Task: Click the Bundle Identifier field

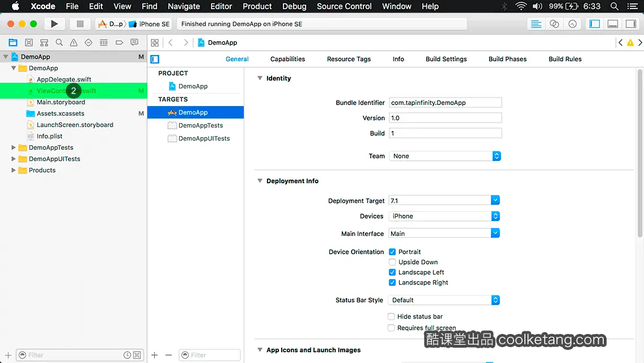Action: pos(445,102)
